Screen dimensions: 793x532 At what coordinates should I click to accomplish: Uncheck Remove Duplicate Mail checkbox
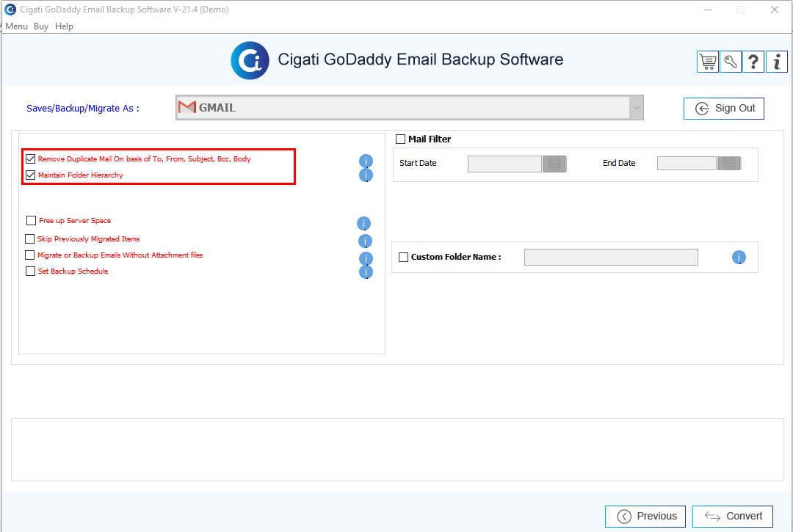pos(30,158)
